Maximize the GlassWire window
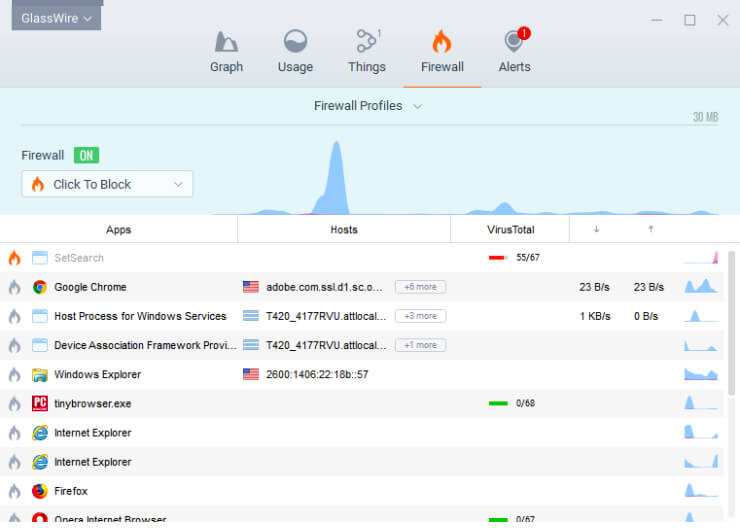The height and width of the screenshot is (528, 740). coord(690,20)
